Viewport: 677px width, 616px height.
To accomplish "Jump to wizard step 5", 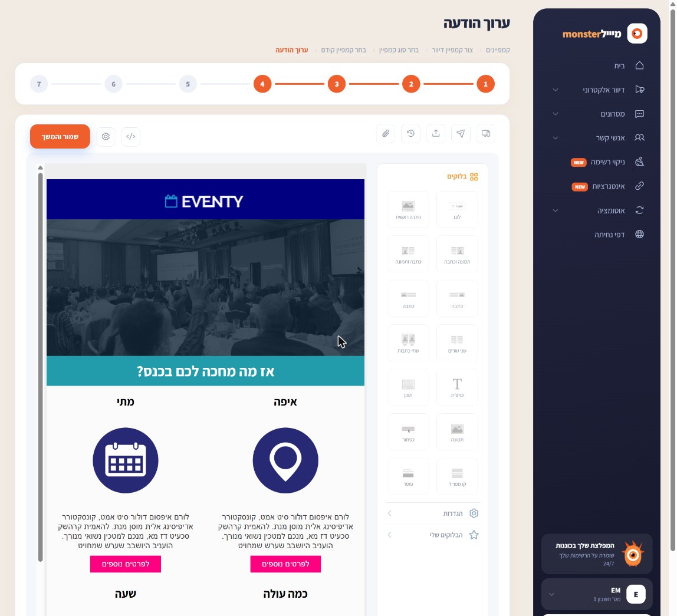I will pyautogui.click(x=188, y=84).
